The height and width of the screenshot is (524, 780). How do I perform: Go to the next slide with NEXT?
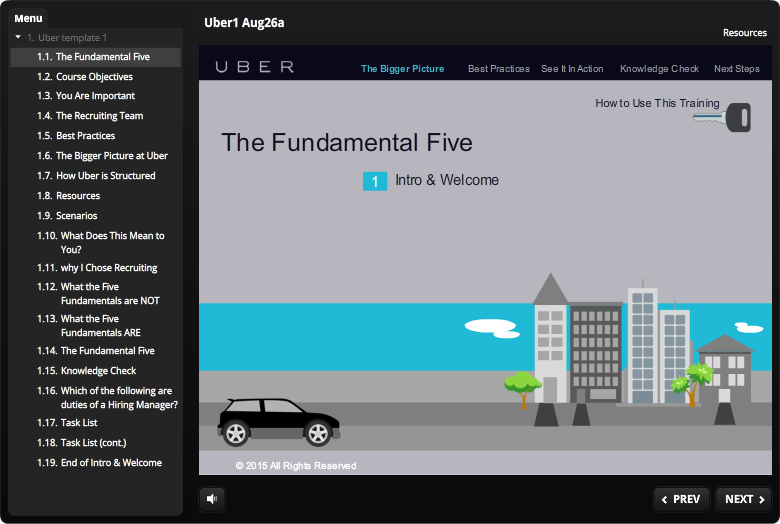click(744, 499)
